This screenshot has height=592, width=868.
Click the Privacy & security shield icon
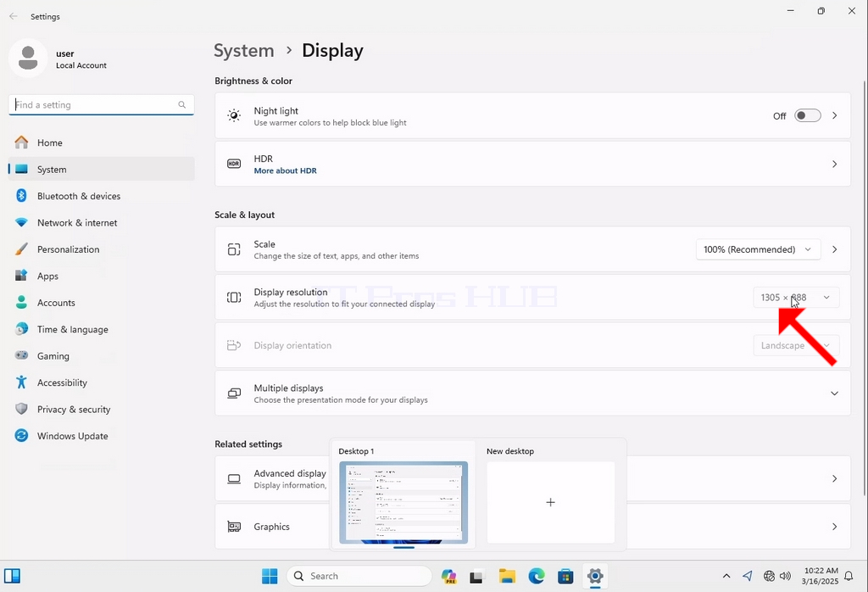[x=21, y=409]
